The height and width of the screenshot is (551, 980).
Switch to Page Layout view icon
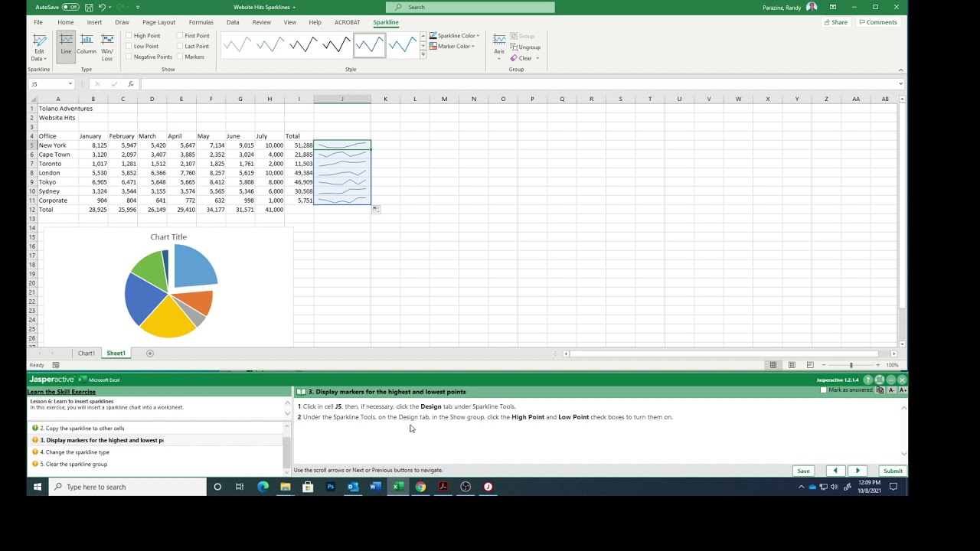coord(792,365)
